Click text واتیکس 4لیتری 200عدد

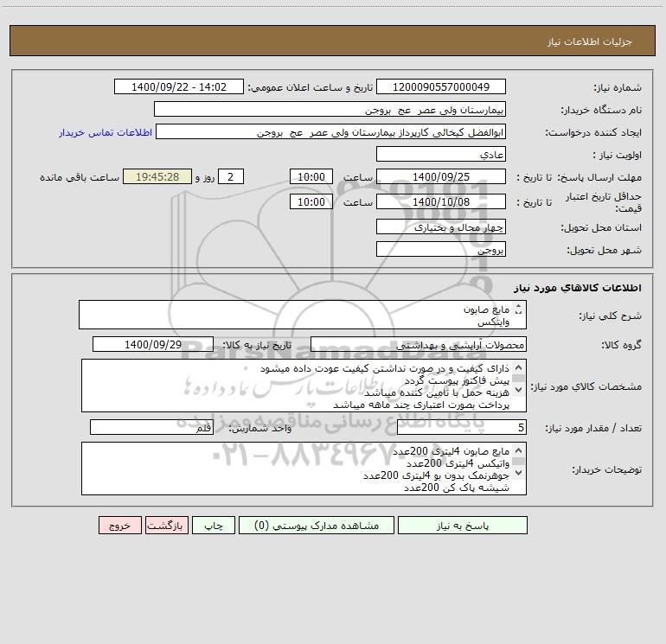(x=458, y=463)
